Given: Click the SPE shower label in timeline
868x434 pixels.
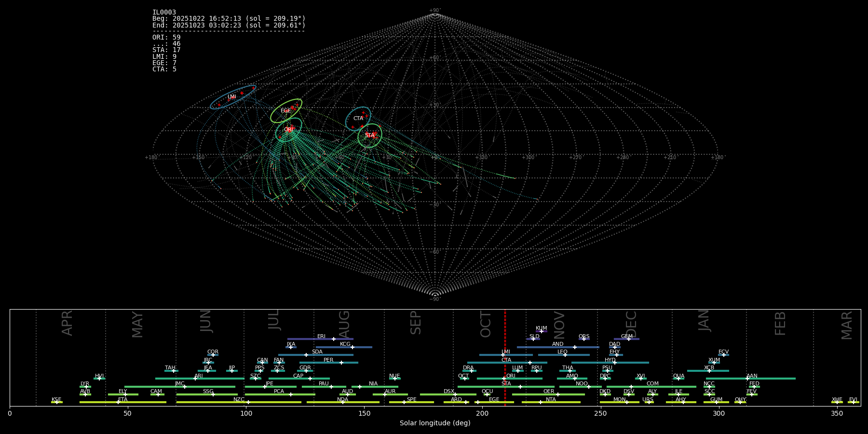Looking at the screenshot, I should (x=411, y=400).
